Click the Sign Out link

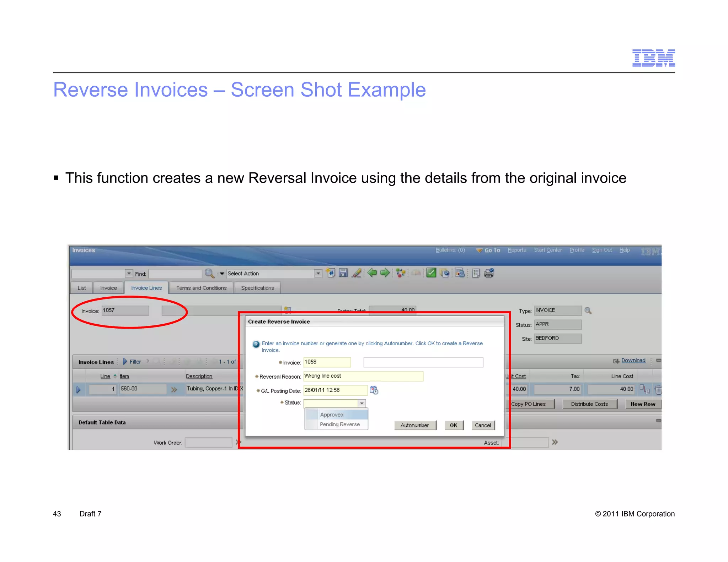(602, 250)
